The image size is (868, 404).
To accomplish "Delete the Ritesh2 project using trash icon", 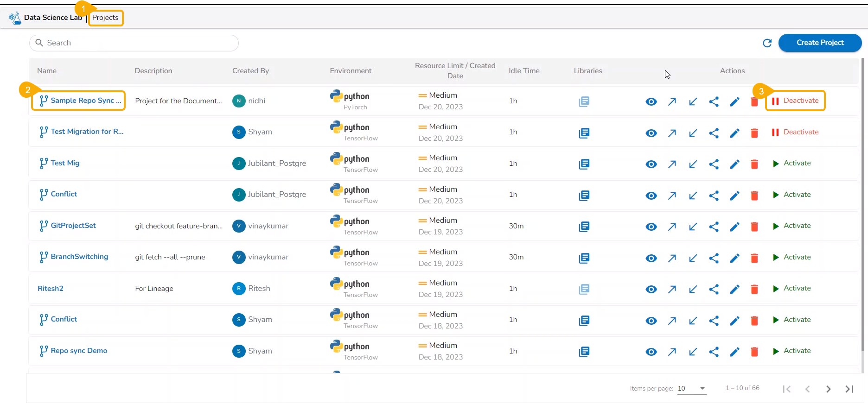I will (x=754, y=289).
